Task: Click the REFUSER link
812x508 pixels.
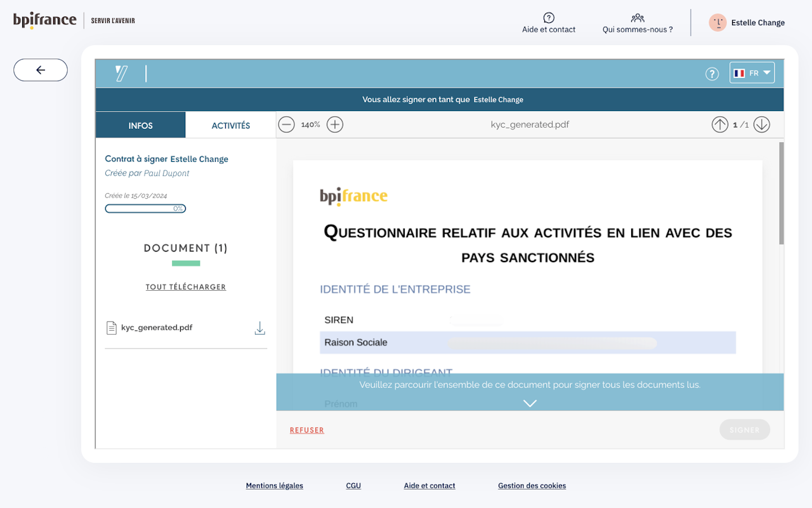Action: pyautogui.click(x=307, y=430)
